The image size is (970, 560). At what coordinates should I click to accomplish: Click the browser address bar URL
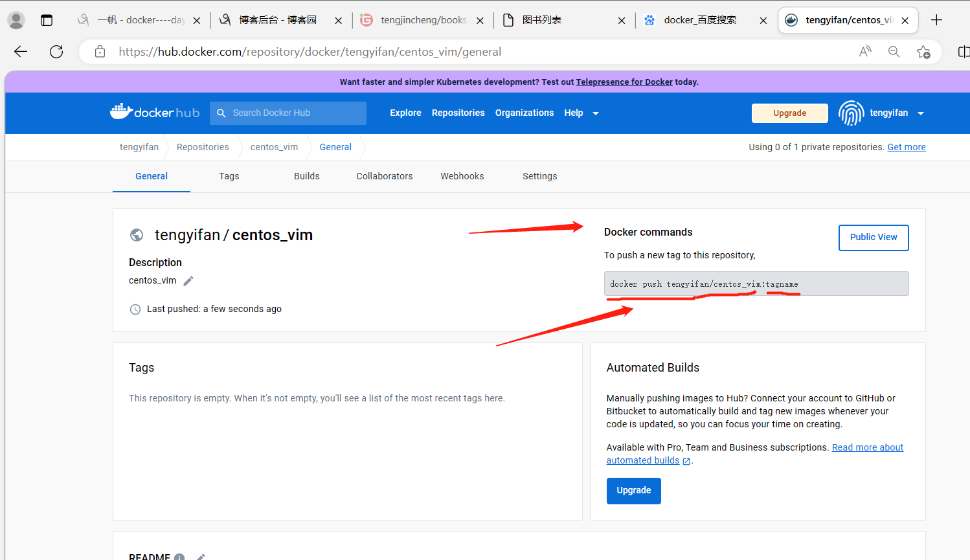coord(310,52)
